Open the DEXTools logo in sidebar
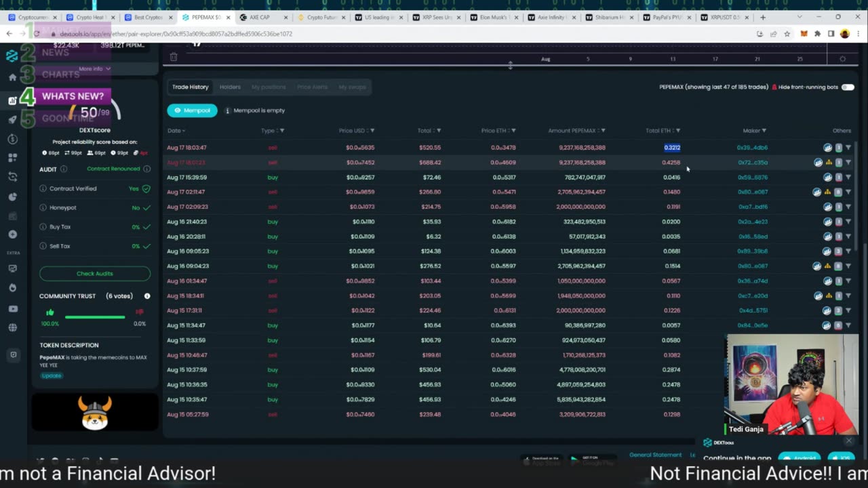The width and height of the screenshot is (868, 488). click(x=12, y=56)
